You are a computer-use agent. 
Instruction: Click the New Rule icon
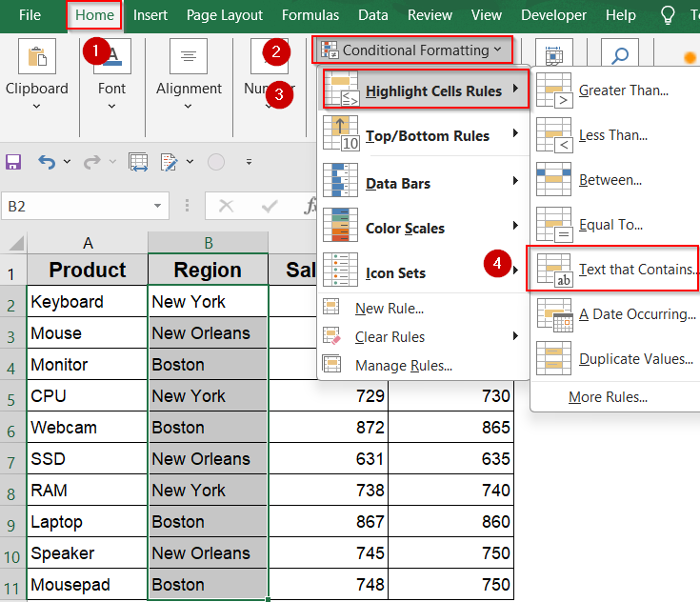point(331,308)
